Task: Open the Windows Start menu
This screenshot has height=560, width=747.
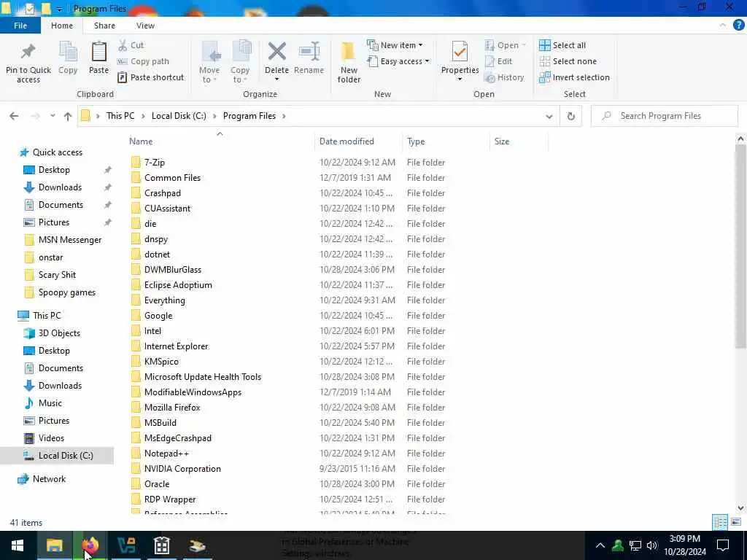Action: point(18,545)
